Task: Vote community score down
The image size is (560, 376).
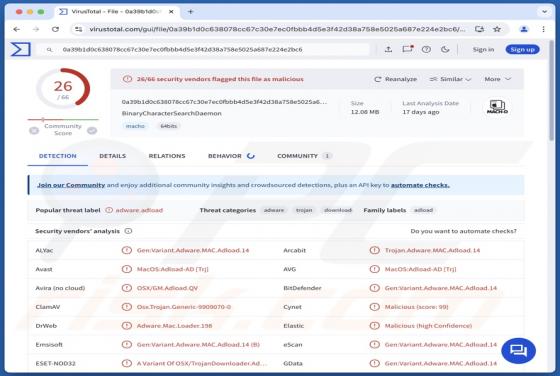Action: click(x=34, y=130)
